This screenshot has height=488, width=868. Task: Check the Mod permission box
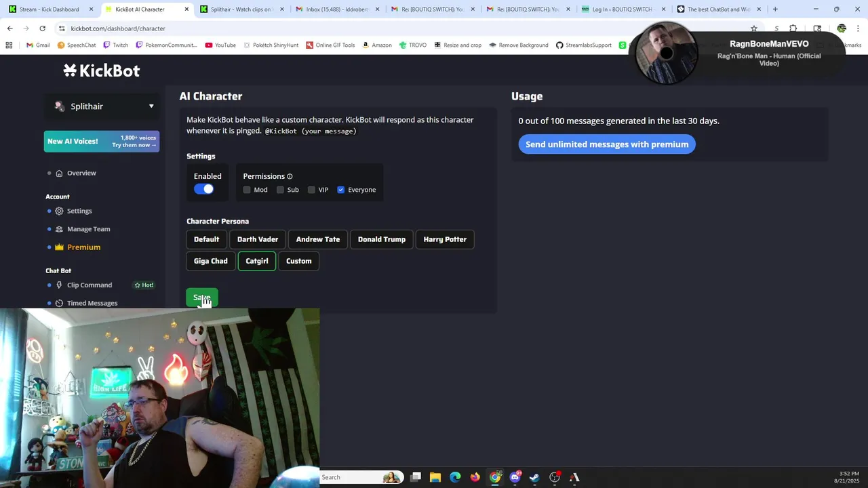pos(247,190)
